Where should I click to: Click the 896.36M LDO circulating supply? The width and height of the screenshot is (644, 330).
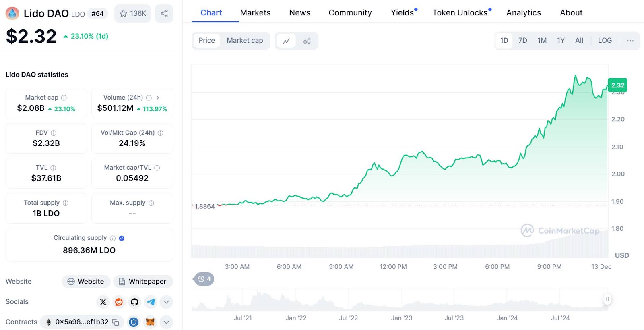tap(89, 250)
